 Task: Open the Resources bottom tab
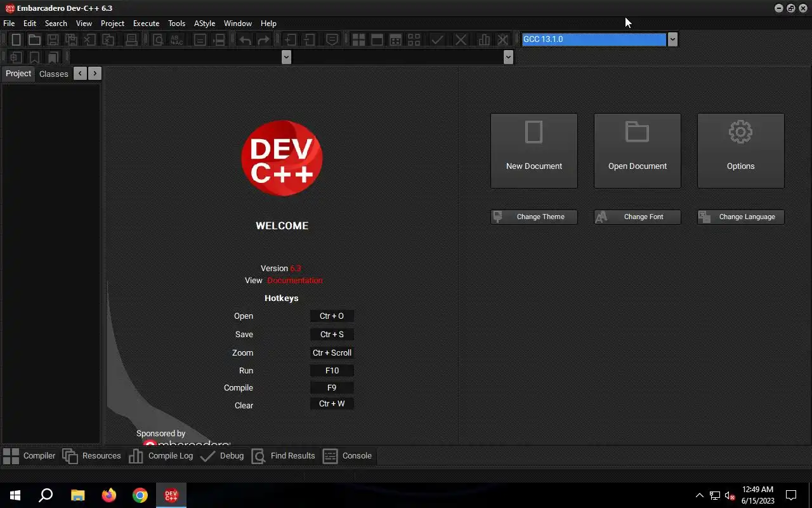pos(92,455)
